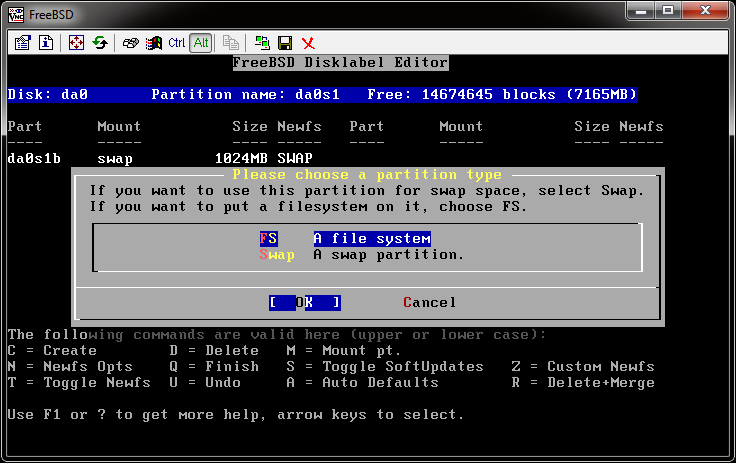Click the 'T = Toggle Newfs' hint
This screenshot has width=736, height=463.
pyautogui.click(x=79, y=383)
